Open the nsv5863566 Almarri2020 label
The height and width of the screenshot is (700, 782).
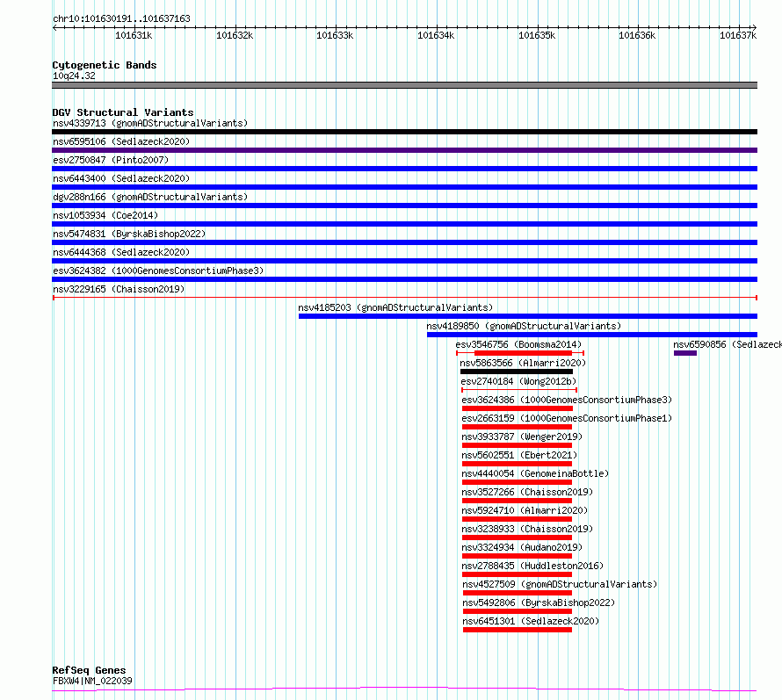point(523,363)
